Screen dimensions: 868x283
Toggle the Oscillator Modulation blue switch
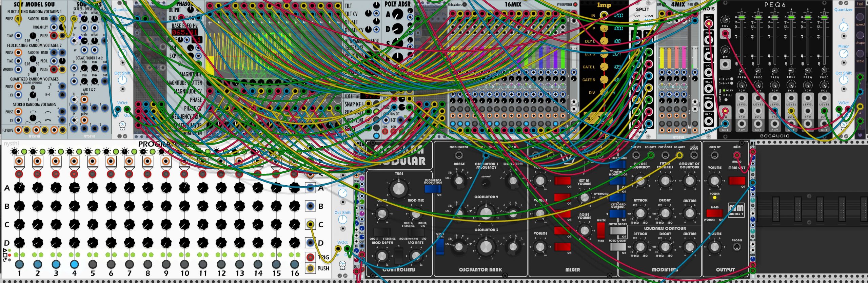pos(433,189)
